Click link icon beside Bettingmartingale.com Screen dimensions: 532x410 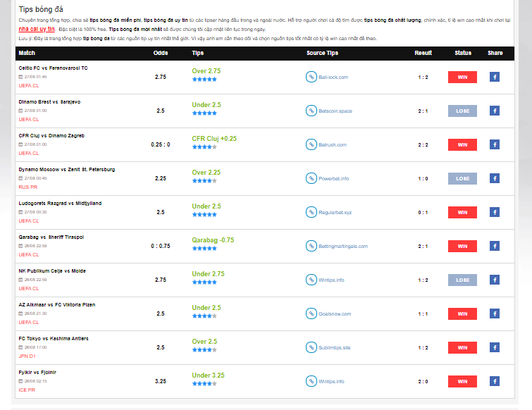311,246
